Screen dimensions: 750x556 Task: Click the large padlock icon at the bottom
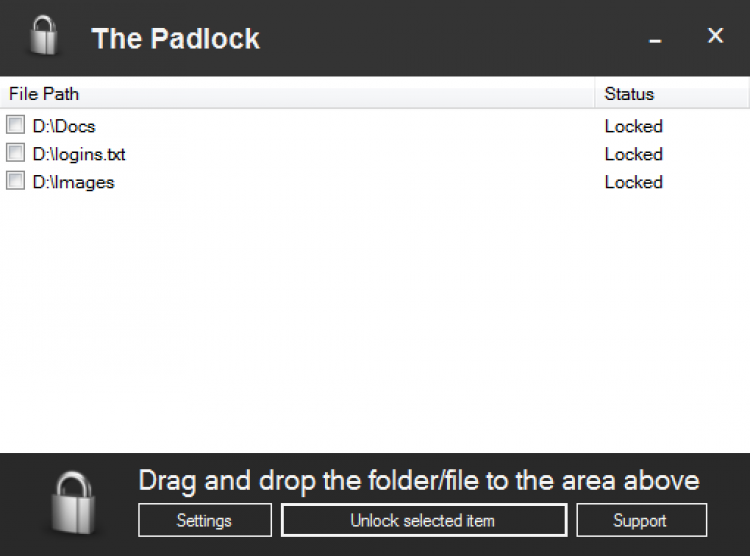(x=73, y=502)
